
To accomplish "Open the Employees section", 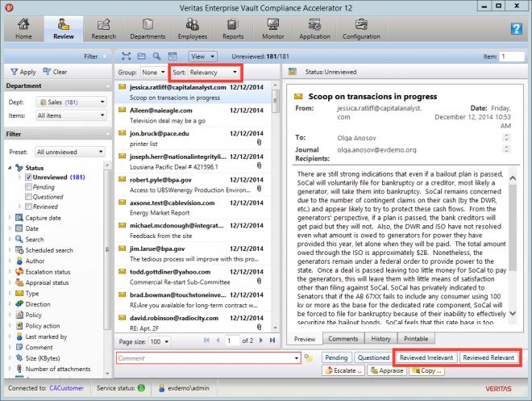I will coord(193,29).
